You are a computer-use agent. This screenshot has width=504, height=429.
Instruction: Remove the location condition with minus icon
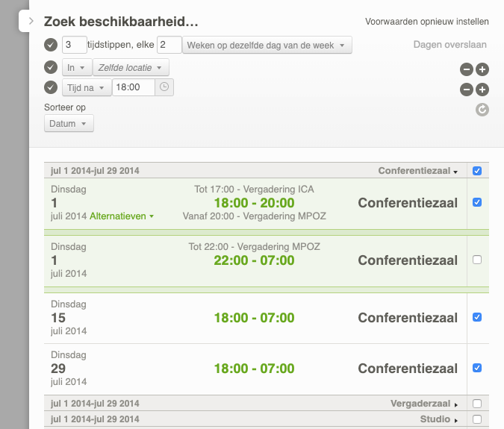pos(466,69)
